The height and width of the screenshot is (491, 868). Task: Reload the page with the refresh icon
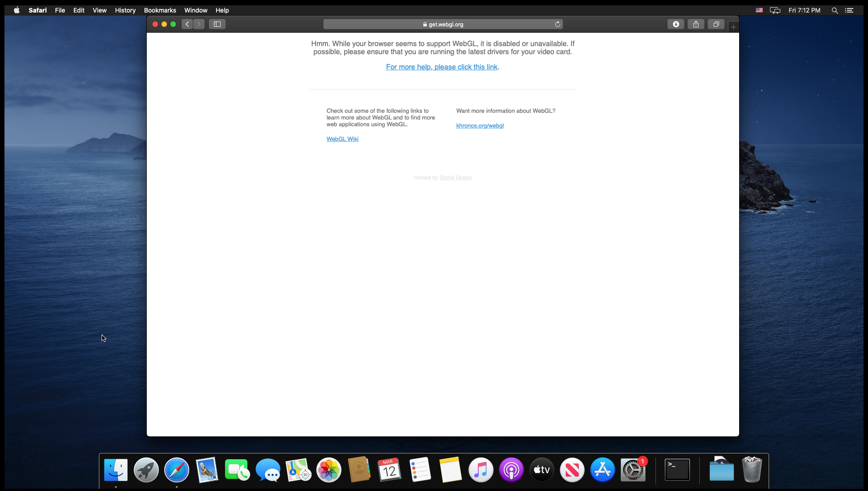[x=557, y=24]
